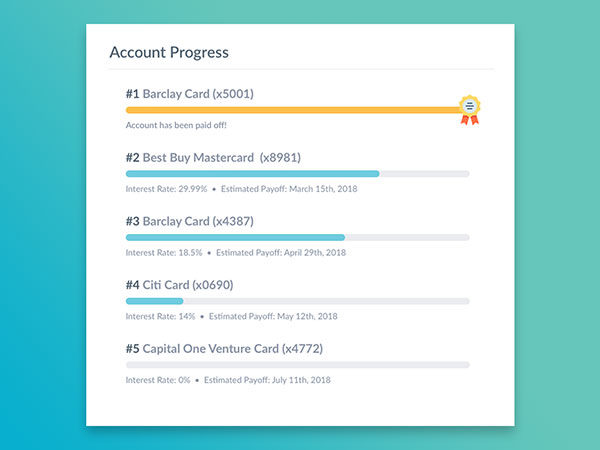Click the Interest Rate: 14% label
The height and width of the screenshot is (450, 600).
coord(160,316)
